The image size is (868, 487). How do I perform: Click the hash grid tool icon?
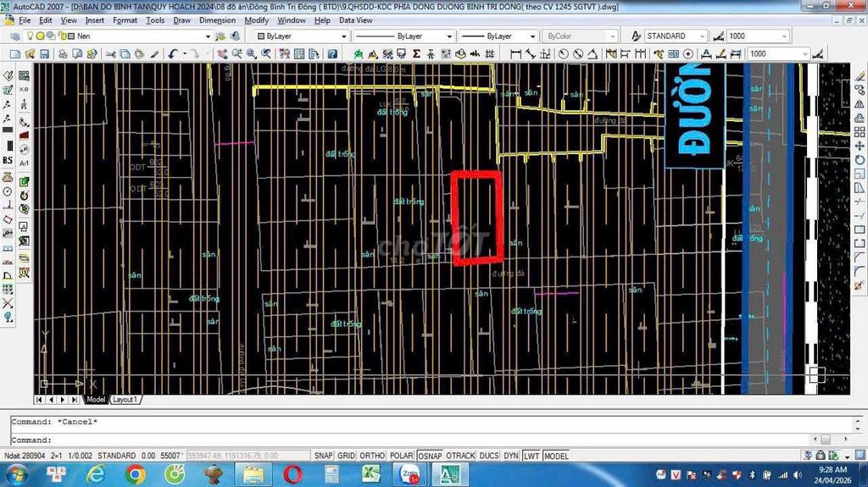click(490, 53)
